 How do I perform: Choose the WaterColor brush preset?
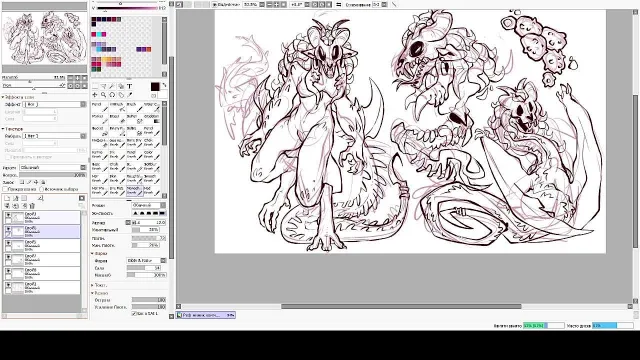[151, 107]
